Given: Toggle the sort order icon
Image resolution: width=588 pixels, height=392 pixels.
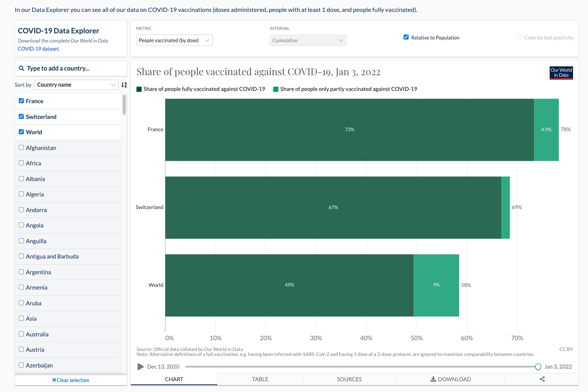Looking at the screenshot, I should [124, 85].
